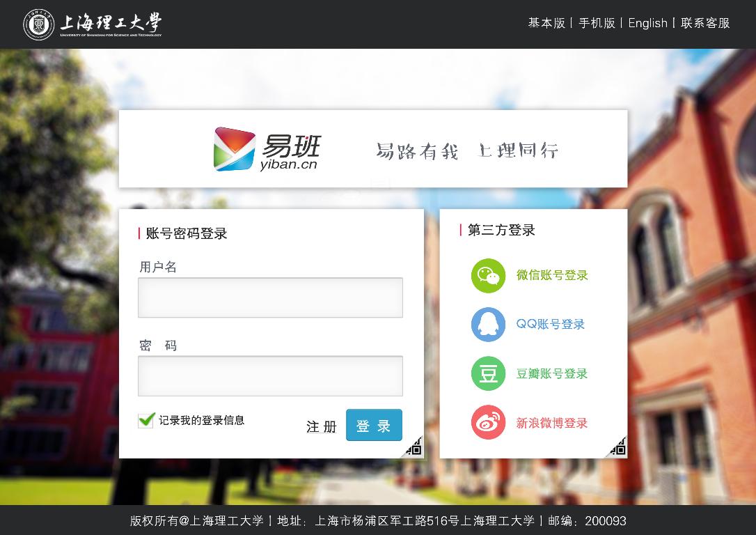Open Sina Weibo login via its icon
Screen dimensions: 756x535
(488, 423)
